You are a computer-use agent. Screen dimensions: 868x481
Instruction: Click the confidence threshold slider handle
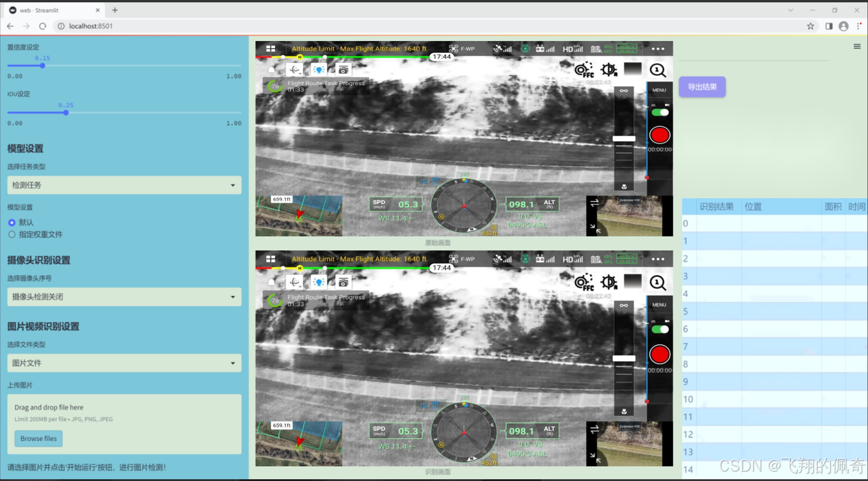click(x=42, y=65)
